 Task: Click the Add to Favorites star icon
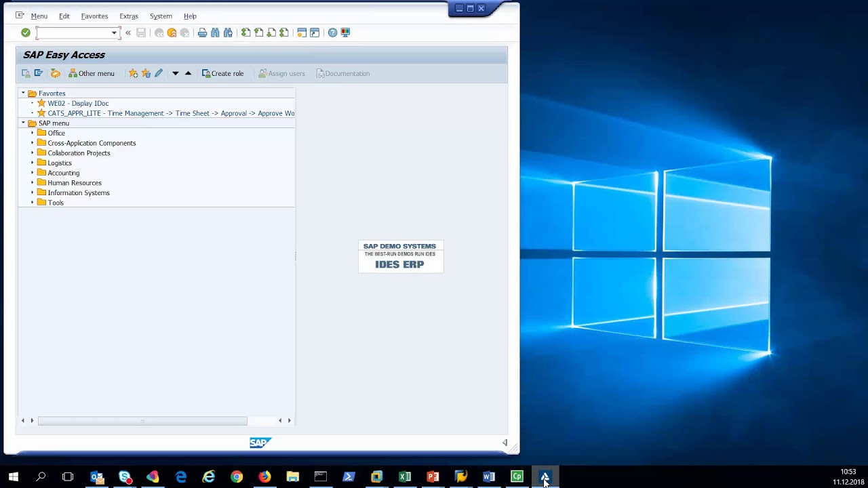click(133, 73)
